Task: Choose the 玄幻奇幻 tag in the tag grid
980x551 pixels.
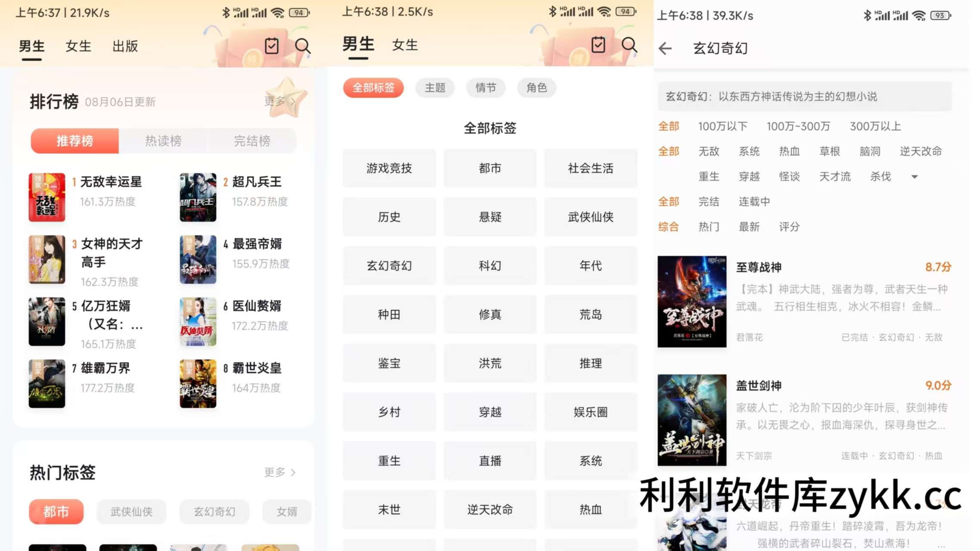Action: tap(389, 266)
